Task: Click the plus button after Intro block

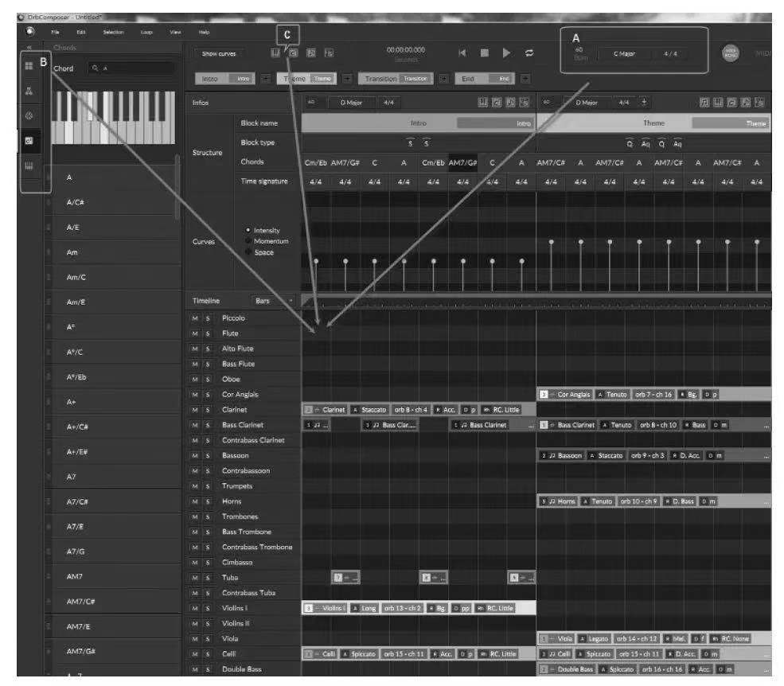Action: point(266,79)
